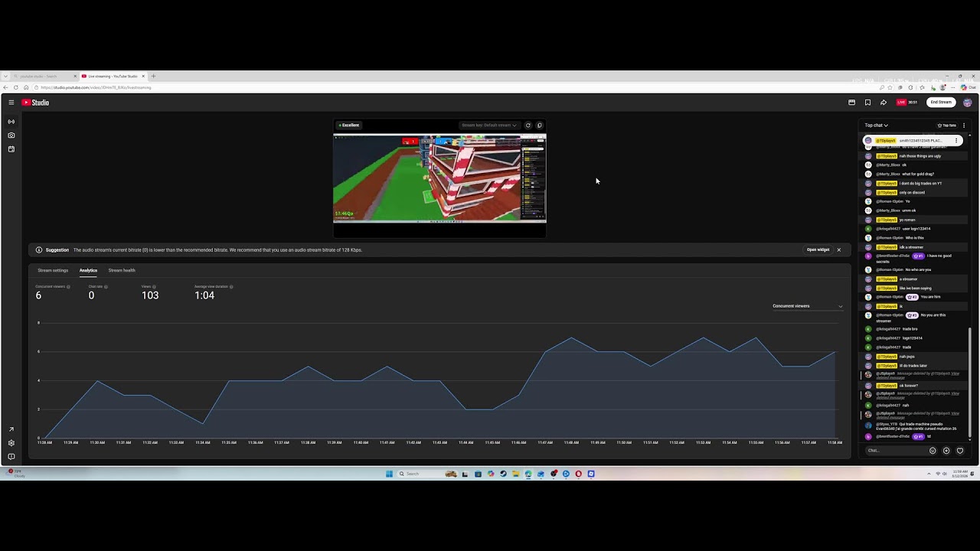Click the taskbar weather widget
Image resolution: width=980 pixels, height=551 pixels.
tap(15, 473)
